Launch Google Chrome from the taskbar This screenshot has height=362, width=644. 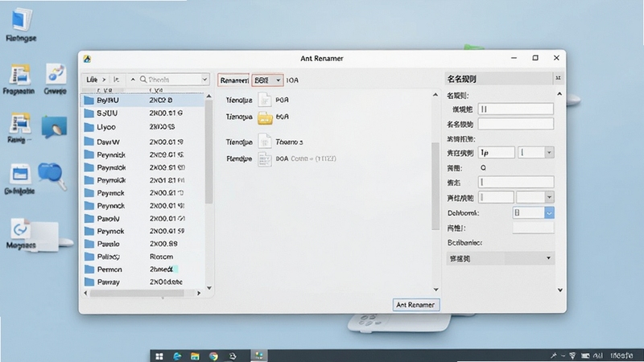point(213,356)
